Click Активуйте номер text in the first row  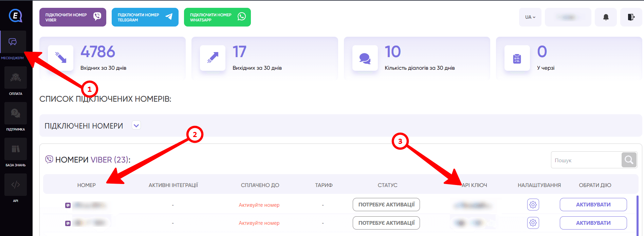259,205
